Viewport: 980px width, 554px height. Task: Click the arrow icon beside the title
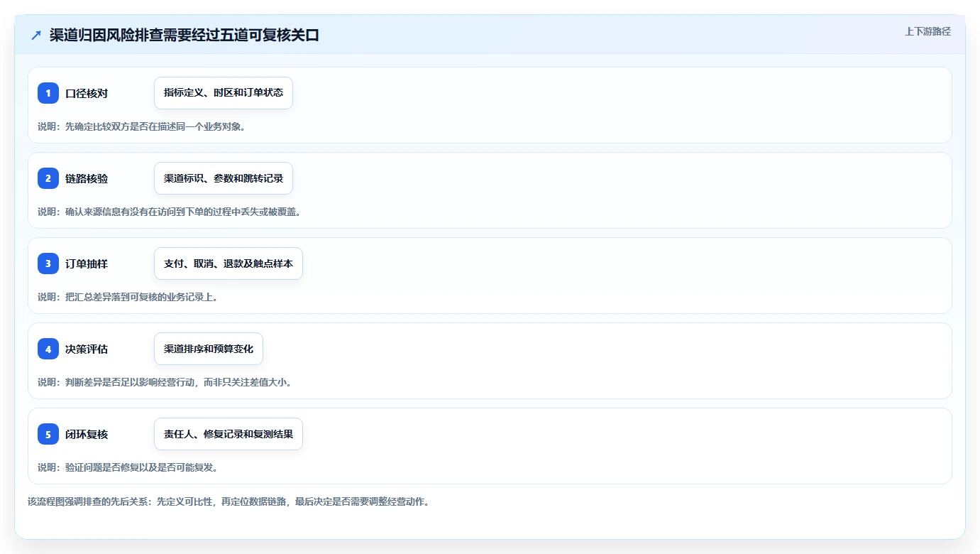pyautogui.click(x=36, y=35)
